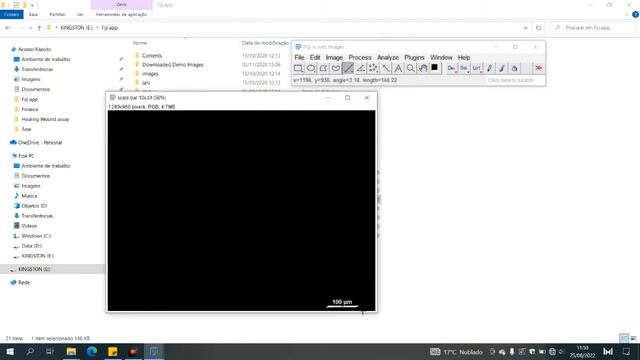Image resolution: width=640 pixels, height=360 pixels.
Task: Select the Polygon selection tool
Action: click(x=323, y=68)
